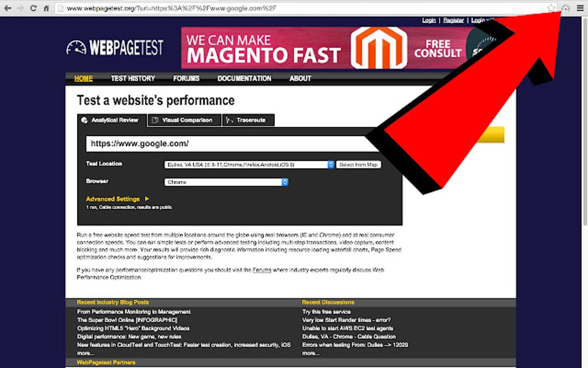The width and height of the screenshot is (588, 368).
Task: Reload the current page
Action: [x=33, y=8]
